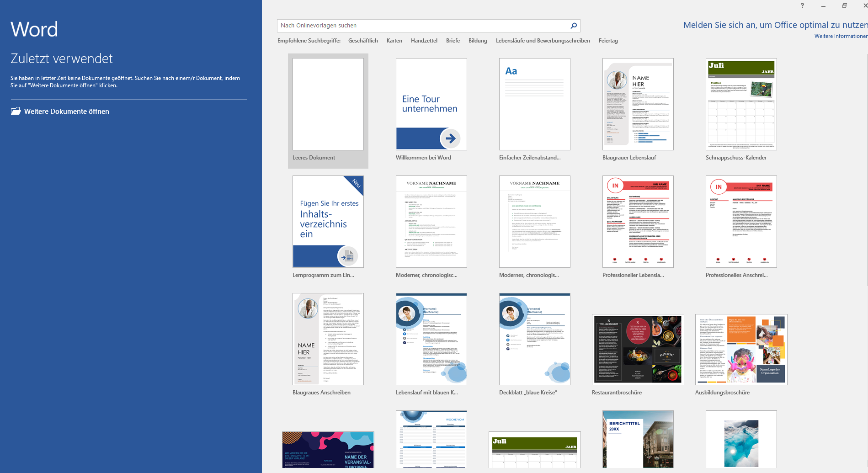This screenshot has height=473, width=868.
Task: Open the Blaugrauer Lebenslauf template
Action: [x=637, y=104]
